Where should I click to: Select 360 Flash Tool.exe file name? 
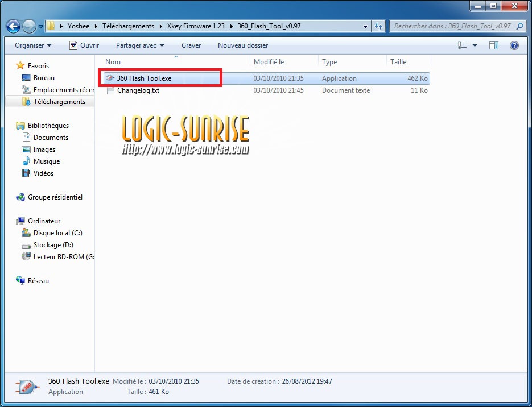tap(144, 78)
